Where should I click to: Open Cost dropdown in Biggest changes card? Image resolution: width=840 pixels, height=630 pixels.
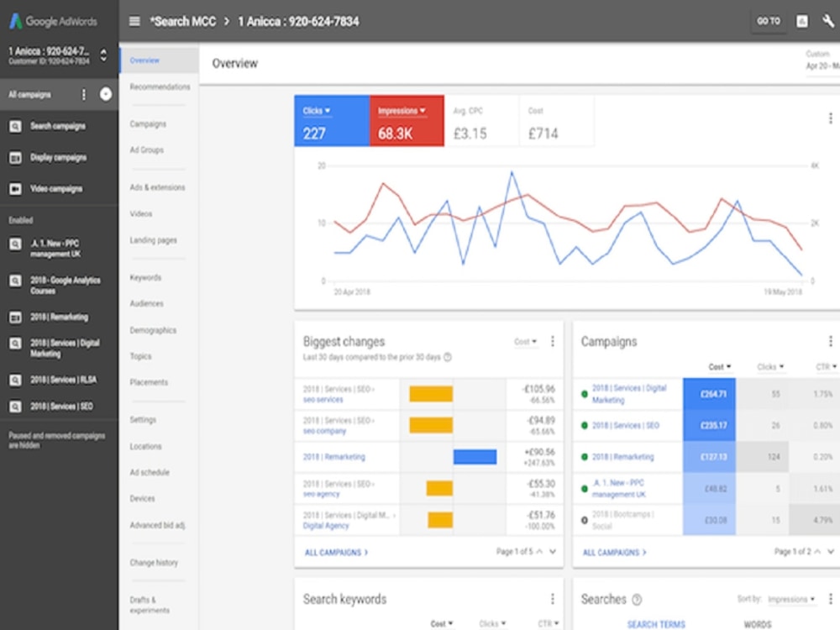point(525,342)
